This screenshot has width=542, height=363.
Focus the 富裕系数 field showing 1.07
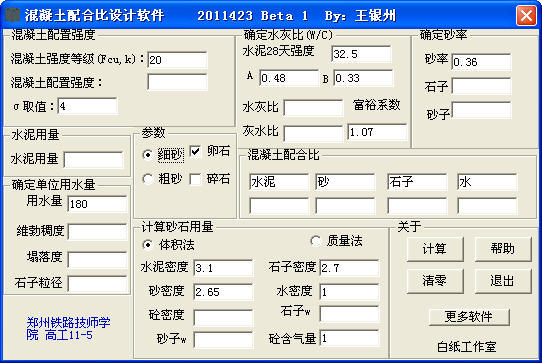[x=377, y=132]
